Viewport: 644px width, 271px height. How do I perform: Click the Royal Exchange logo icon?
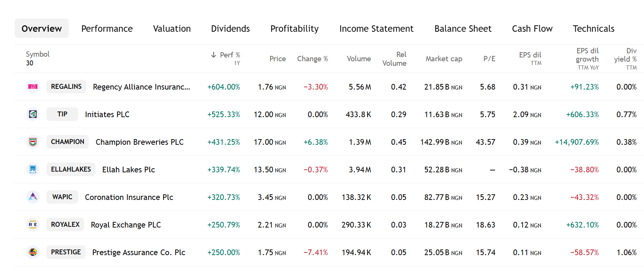(33, 225)
